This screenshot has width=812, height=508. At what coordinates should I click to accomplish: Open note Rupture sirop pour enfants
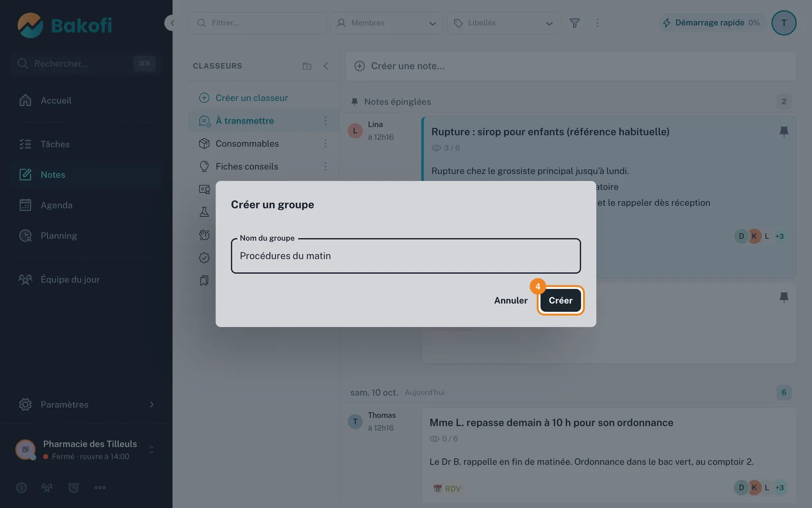click(550, 132)
